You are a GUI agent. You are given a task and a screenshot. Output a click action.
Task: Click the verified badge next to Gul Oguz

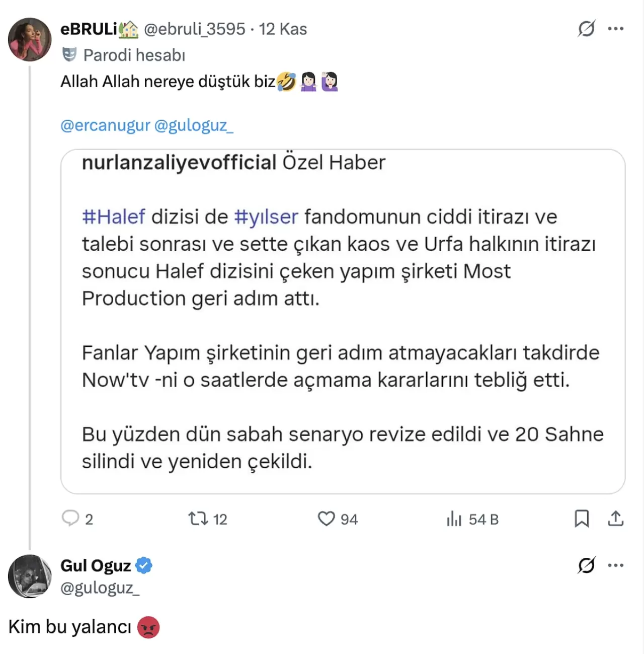(144, 565)
